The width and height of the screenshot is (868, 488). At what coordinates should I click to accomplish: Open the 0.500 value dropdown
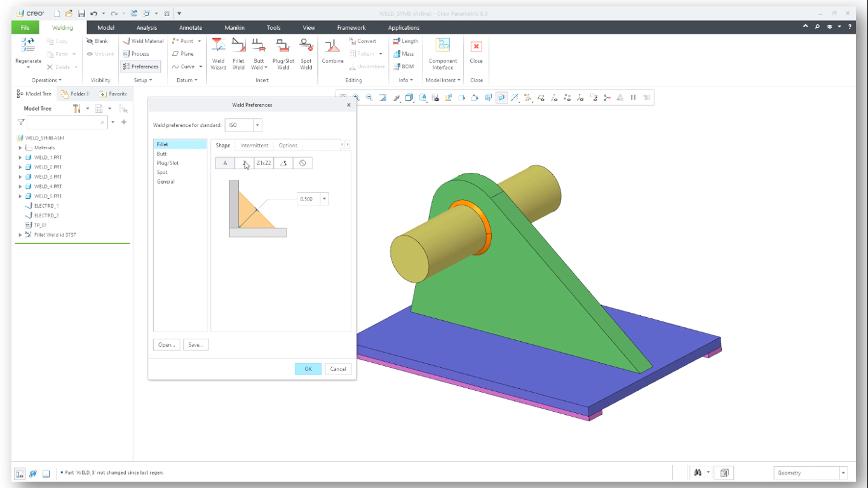[x=323, y=199]
